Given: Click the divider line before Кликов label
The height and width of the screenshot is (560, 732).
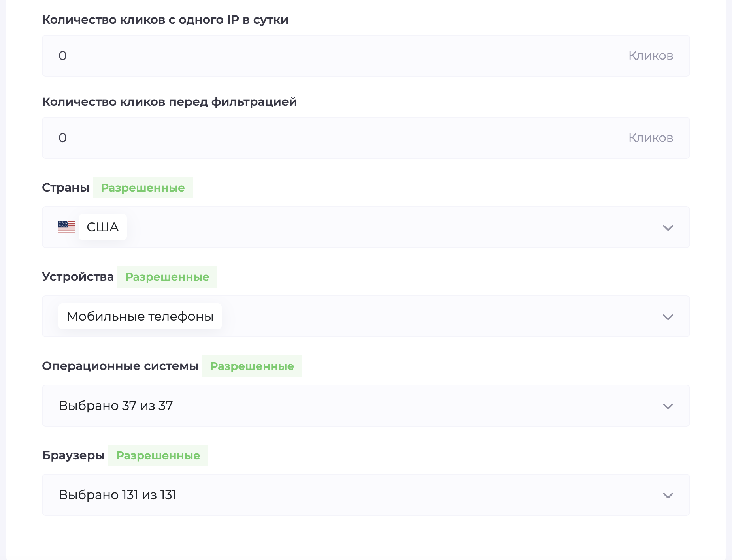Looking at the screenshot, I should point(613,55).
